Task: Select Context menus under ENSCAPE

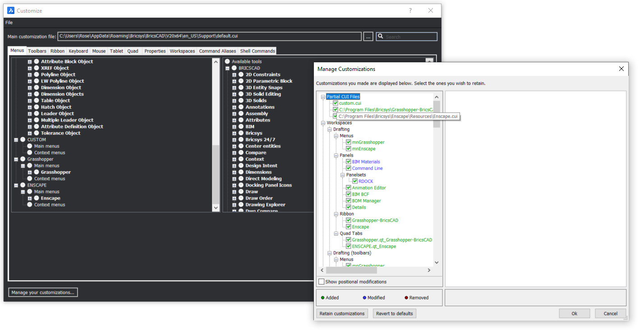Action: (50, 205)
